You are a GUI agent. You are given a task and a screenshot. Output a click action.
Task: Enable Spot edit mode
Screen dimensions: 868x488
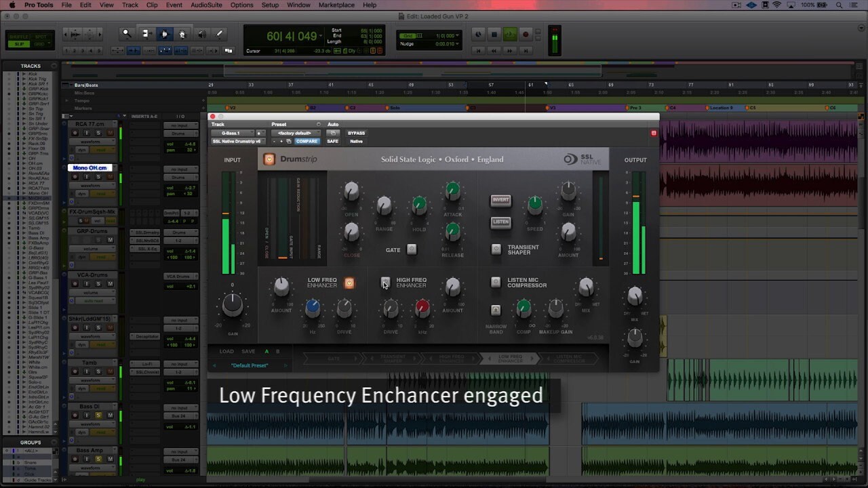[x=40, y=37]
